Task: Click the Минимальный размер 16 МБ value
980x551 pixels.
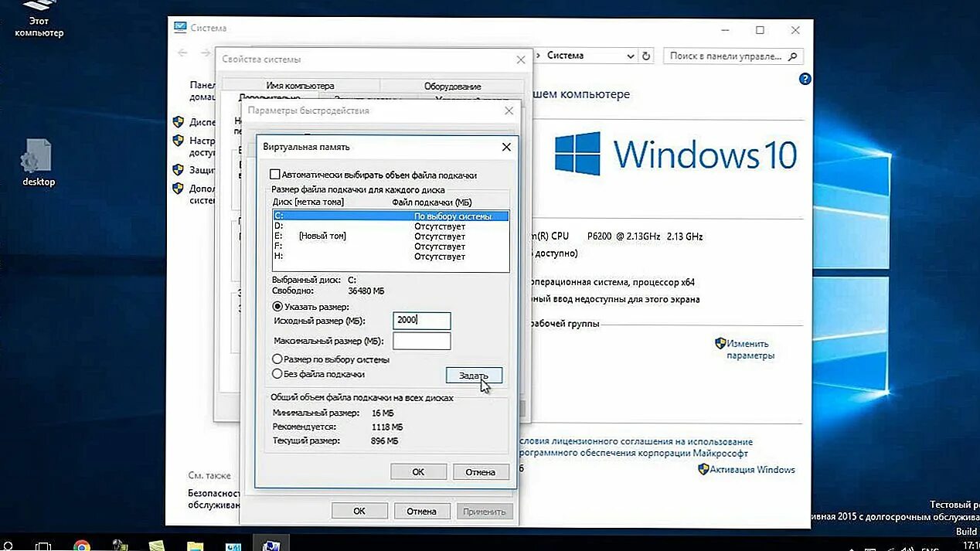Action: [383, 413]
